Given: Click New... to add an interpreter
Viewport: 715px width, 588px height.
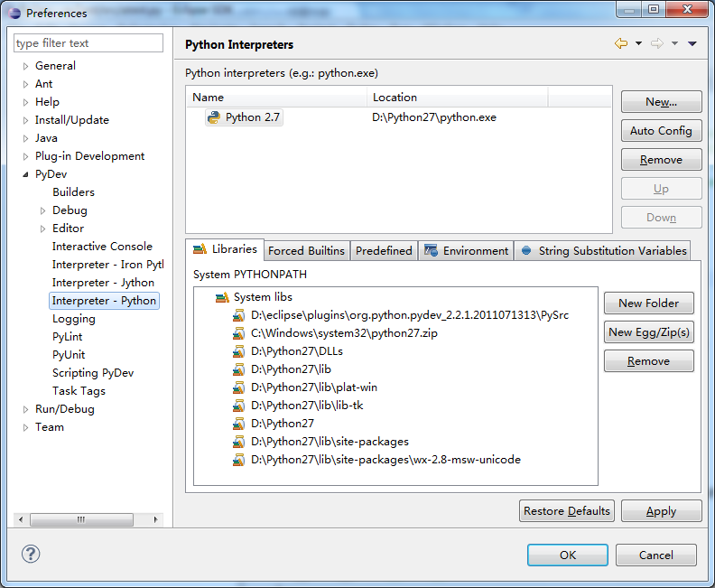Looking at the screenshot, I should point(661,102).
